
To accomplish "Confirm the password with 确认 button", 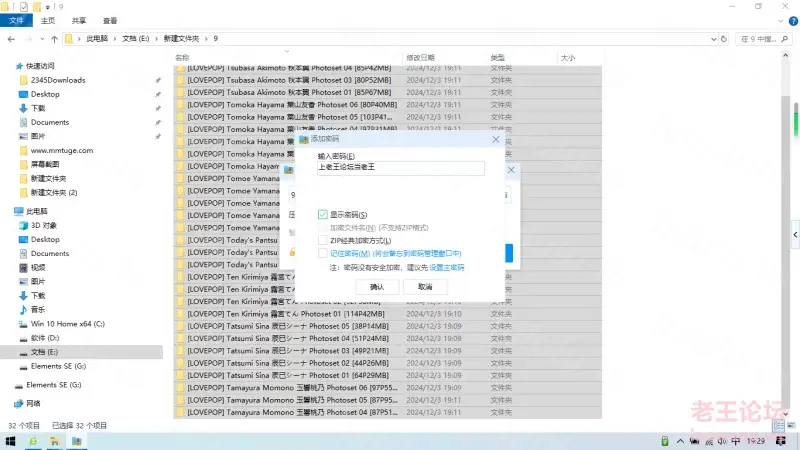I will [x=377, y=287].
